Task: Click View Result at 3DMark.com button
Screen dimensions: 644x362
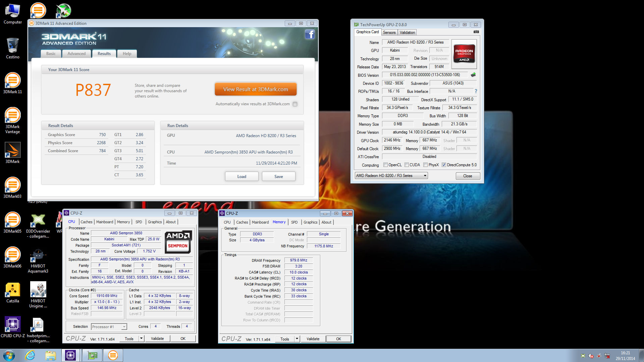Action: pyautogui.click(x=256, y=89)
